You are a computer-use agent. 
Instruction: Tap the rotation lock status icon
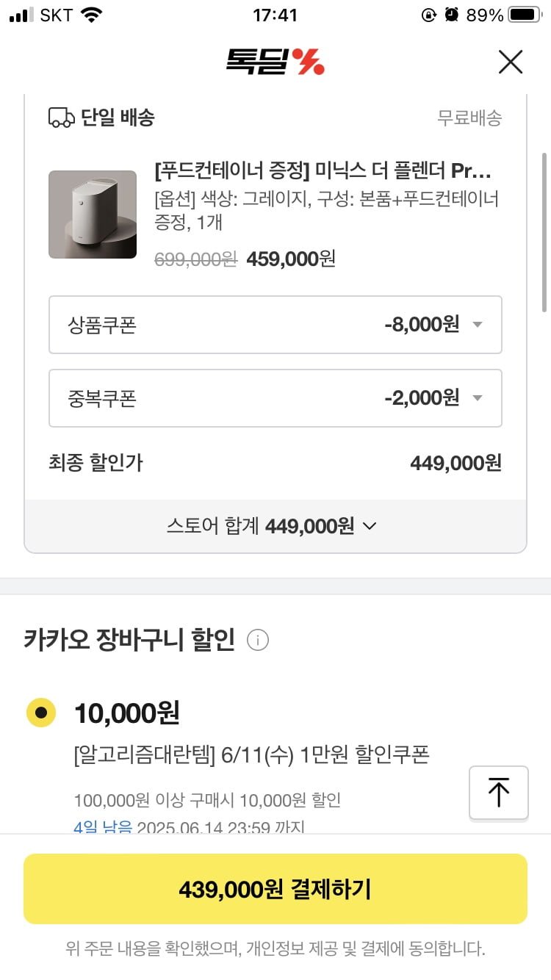tap(429, 15)
